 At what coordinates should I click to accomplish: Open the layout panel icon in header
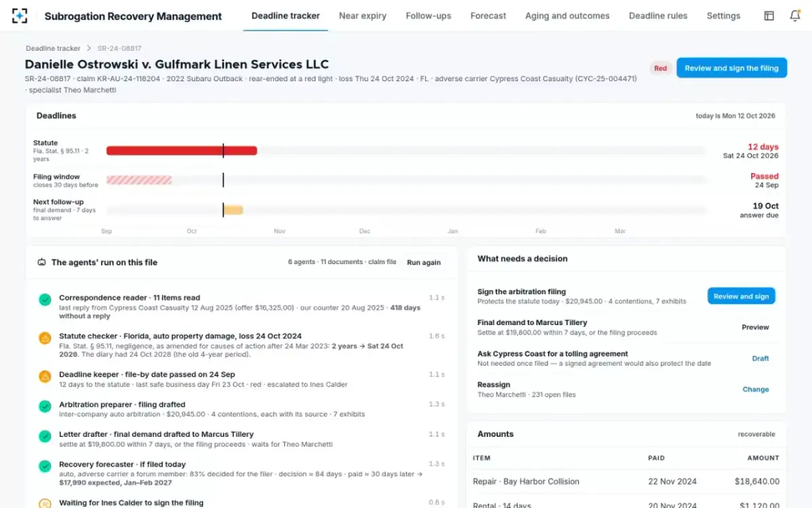769,16
